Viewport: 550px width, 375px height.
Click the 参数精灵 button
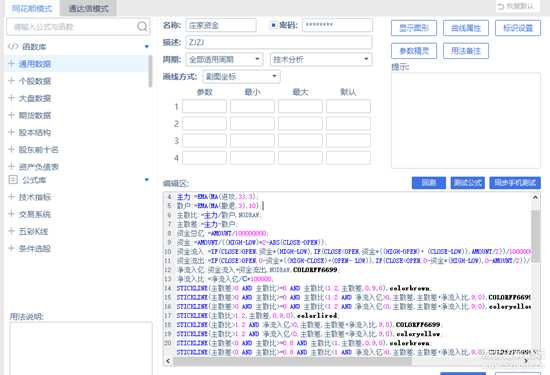pos(414,51)
